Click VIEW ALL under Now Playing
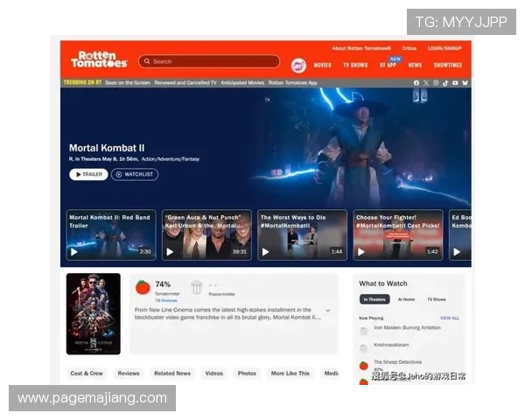The width and height of the screenshot is (525, 420). pyautogui.click(x=450, y=318)
